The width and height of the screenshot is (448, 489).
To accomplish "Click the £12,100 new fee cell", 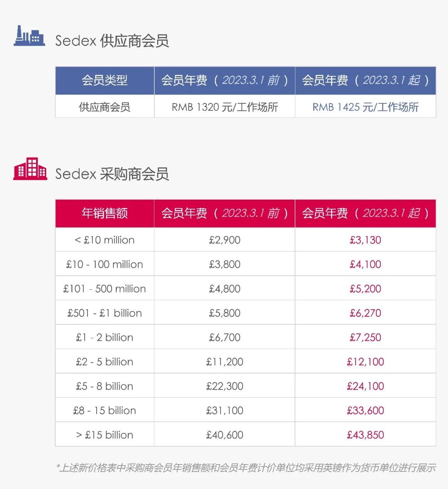I will tap(365, 362).
